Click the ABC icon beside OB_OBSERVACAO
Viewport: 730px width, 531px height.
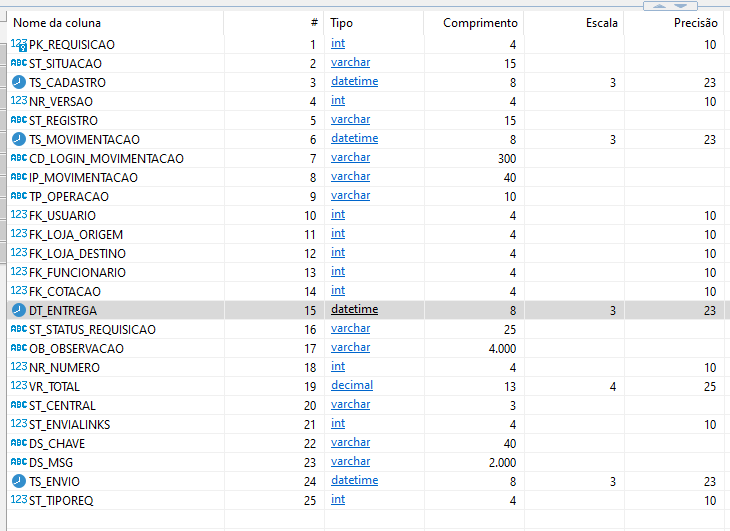coord(19,348)
